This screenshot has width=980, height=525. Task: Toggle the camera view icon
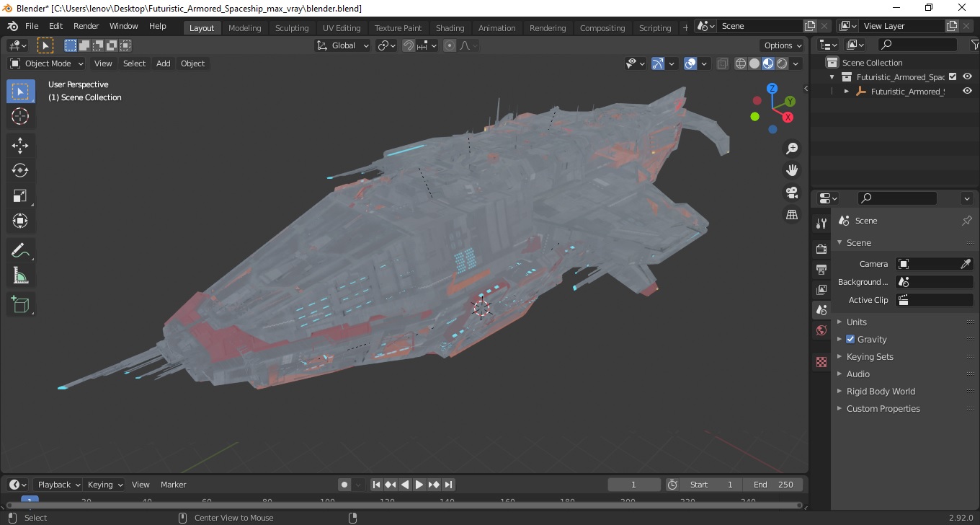tap(792, 193)
